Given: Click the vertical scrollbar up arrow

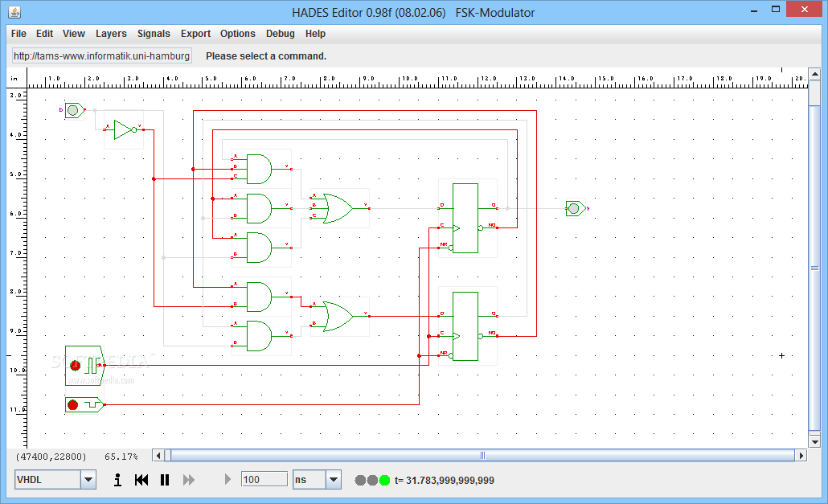Looking at the screenshot, I should [x=814, y=74].
